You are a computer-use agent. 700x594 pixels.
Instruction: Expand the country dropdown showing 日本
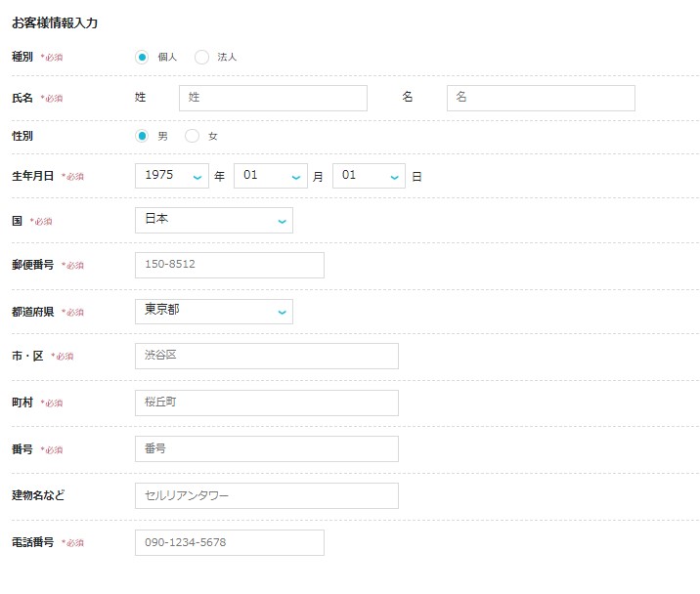(x=214, y=220)
